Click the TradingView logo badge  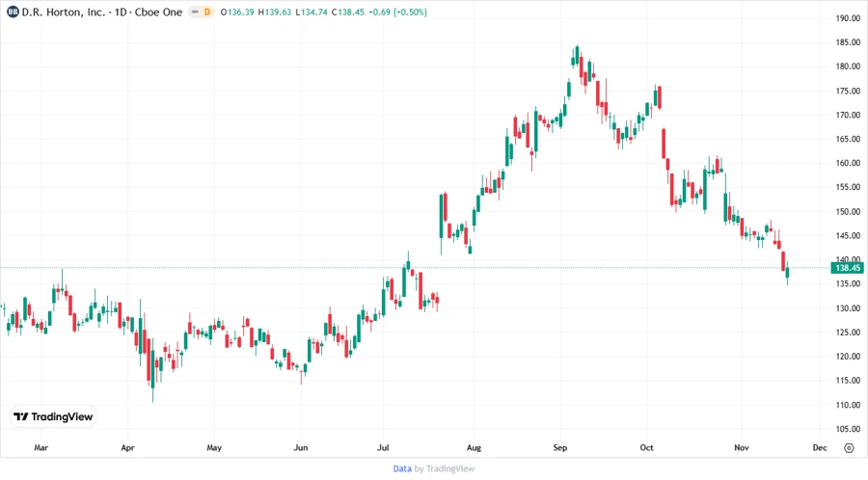point(53,416)
